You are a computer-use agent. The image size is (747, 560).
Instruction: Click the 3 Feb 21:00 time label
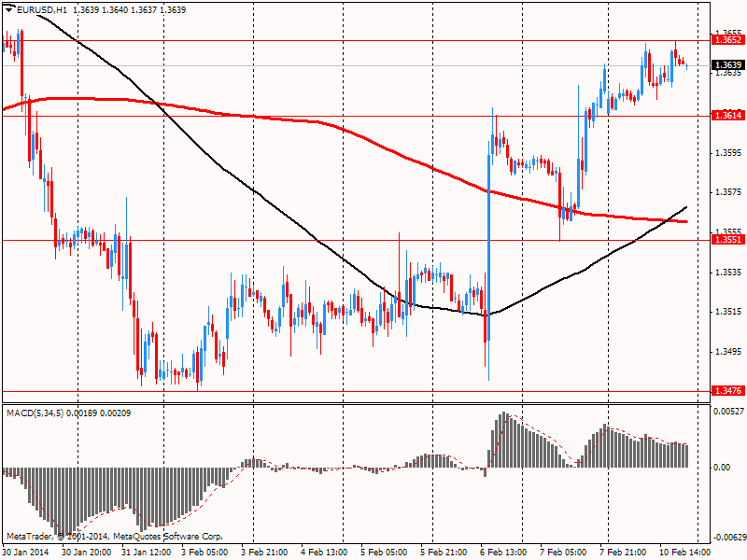tap(265, 553)
